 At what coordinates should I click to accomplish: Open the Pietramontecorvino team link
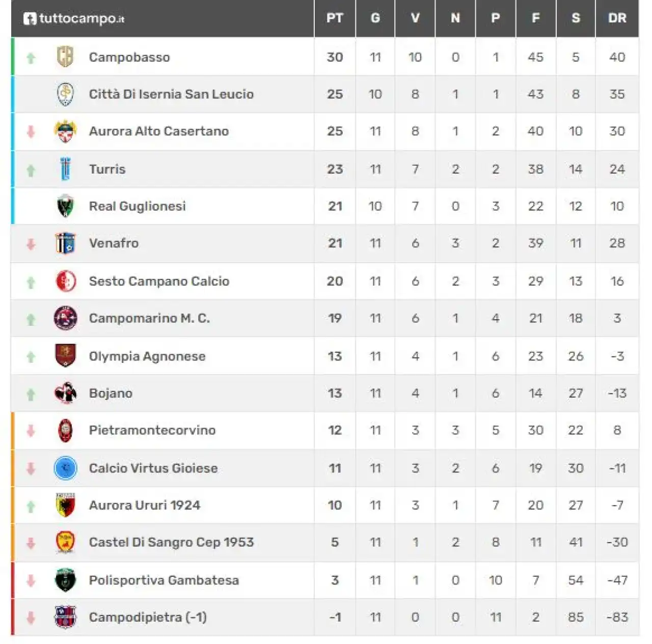point(152,430)
